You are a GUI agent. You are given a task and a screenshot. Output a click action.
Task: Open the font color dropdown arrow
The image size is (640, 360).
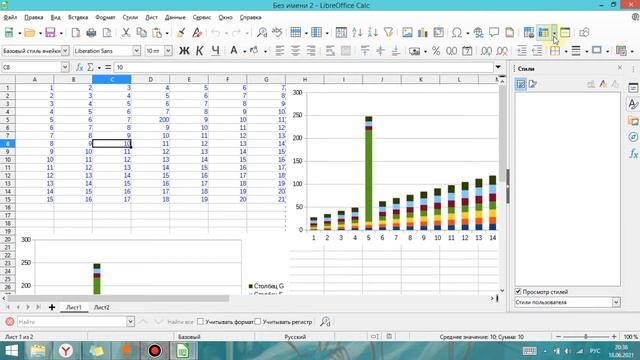tap(244, 51)
